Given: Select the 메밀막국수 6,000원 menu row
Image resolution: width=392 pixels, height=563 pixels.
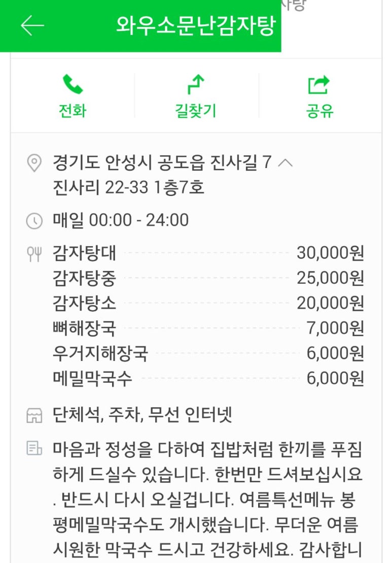Looking at the screenshot, I should coord(208,379).
